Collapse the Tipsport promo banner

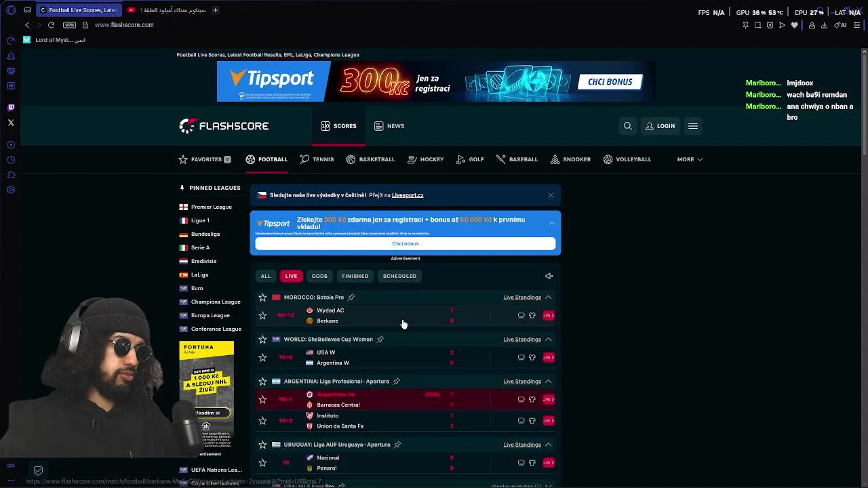click(552, 223)
